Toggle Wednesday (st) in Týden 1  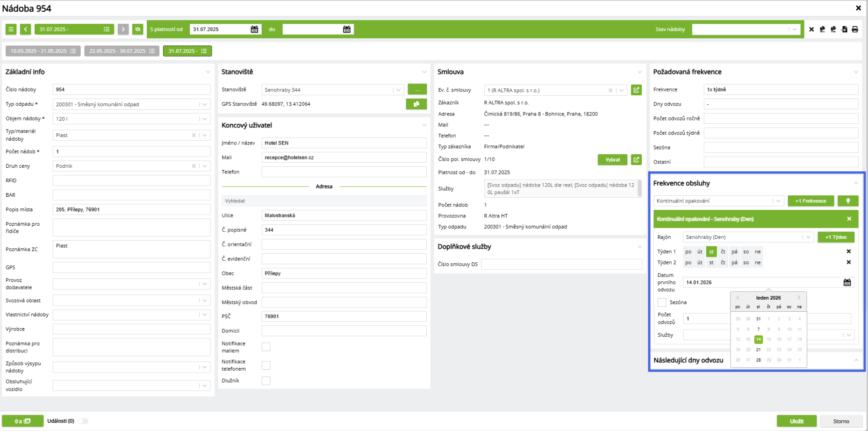pos(711,251)
